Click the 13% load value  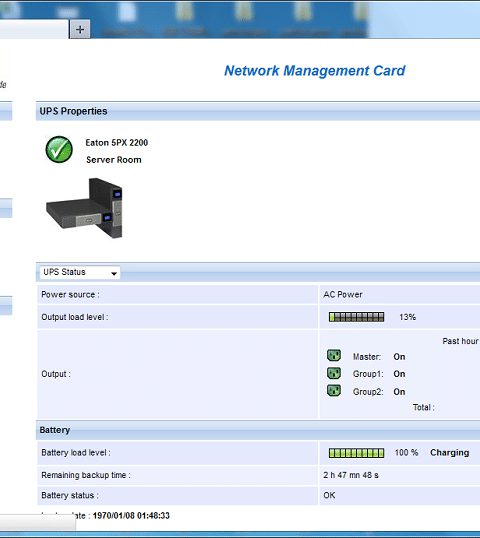tap(408, 317)
